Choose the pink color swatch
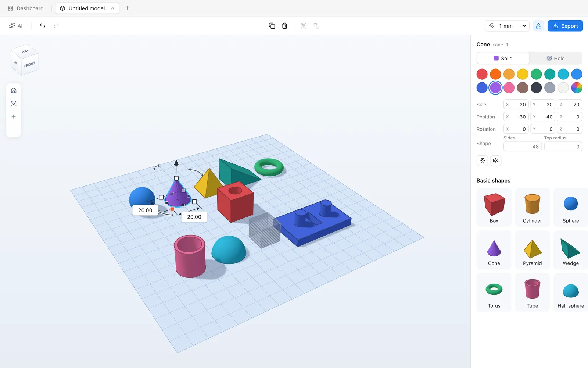Screen dimensions: 588x368 pos(509,88)
